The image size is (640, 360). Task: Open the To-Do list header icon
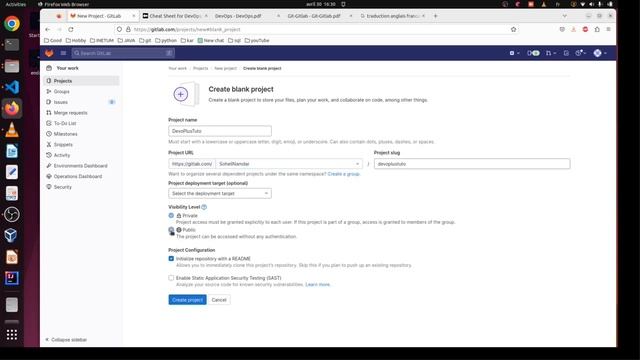(566, 53)
